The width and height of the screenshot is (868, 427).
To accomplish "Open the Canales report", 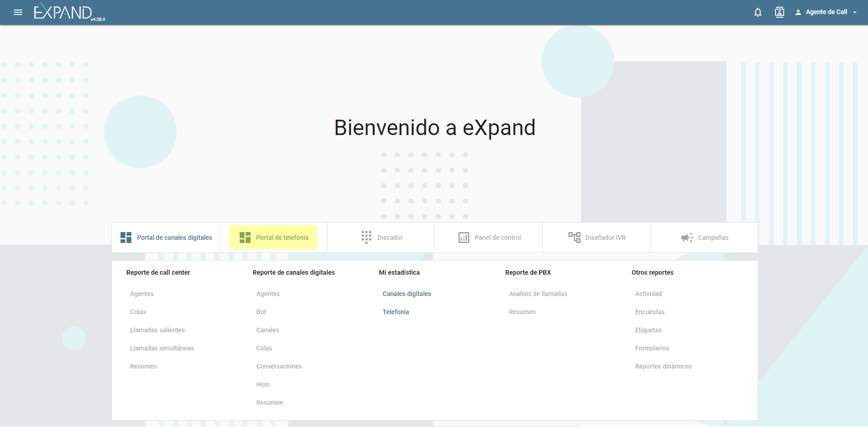I will coord(268,330).
